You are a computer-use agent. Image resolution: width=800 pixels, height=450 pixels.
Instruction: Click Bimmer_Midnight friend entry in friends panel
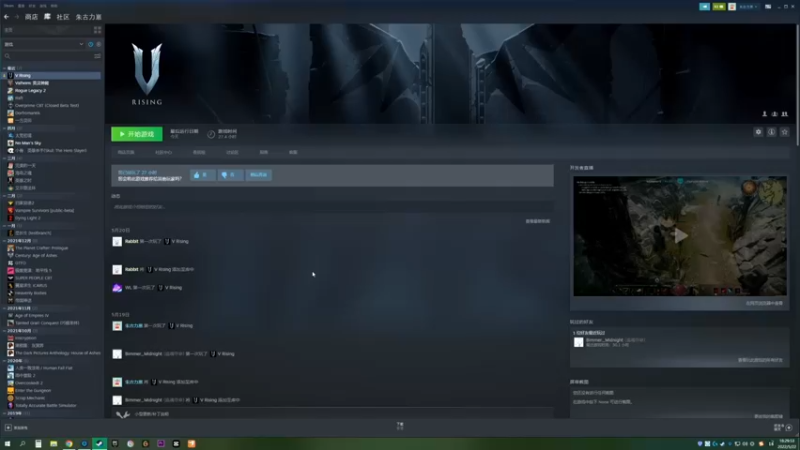(610, 342)
